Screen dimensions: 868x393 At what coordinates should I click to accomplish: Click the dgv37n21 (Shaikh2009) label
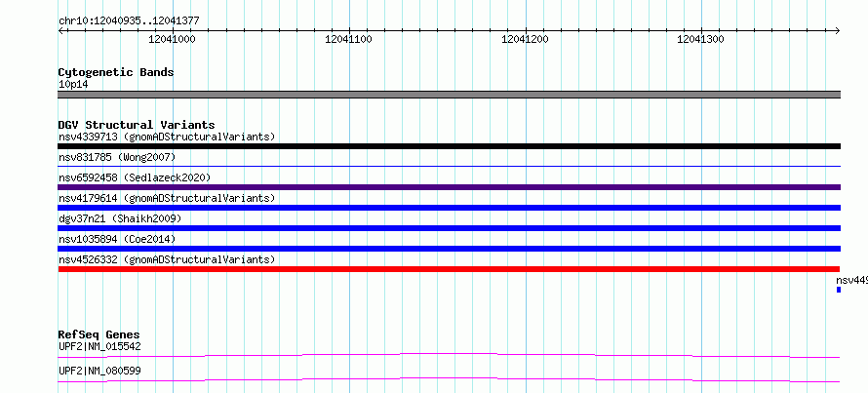coord(120,218)
